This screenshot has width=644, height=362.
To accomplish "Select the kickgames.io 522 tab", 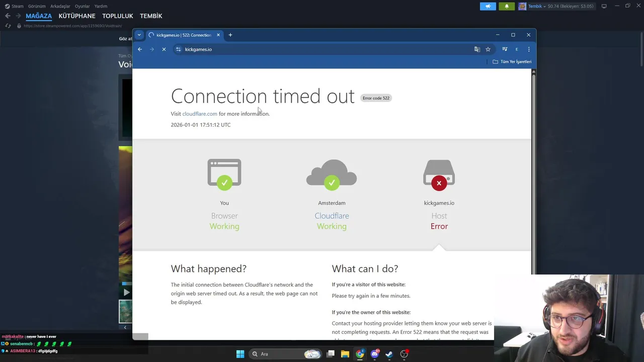I will (x=184, y=35).
